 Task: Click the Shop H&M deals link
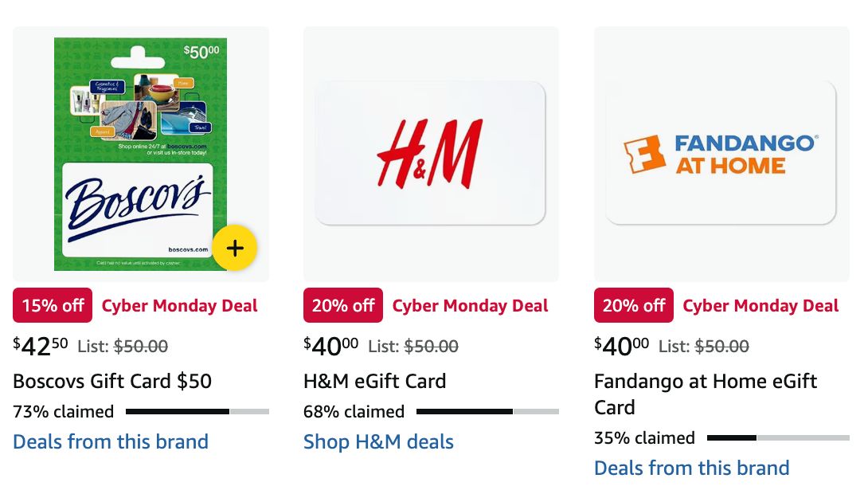pos(378,441)
